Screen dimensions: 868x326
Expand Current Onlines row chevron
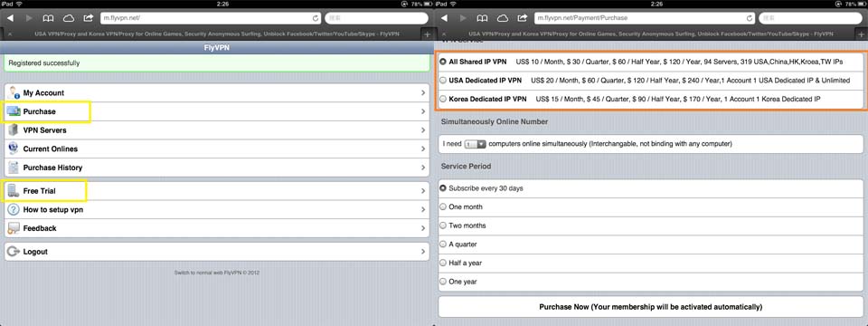(x=423, y=149)
